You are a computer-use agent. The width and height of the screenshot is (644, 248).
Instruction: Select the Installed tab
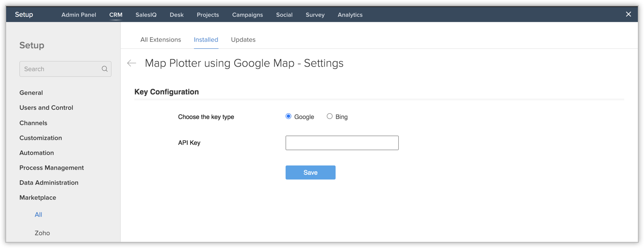(x=206, y=40)
